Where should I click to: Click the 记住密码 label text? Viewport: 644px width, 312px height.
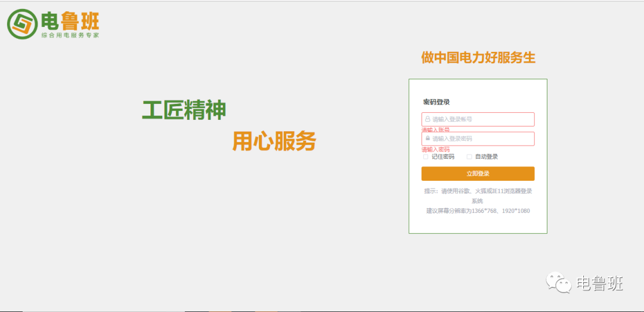[x=443, y=157]
